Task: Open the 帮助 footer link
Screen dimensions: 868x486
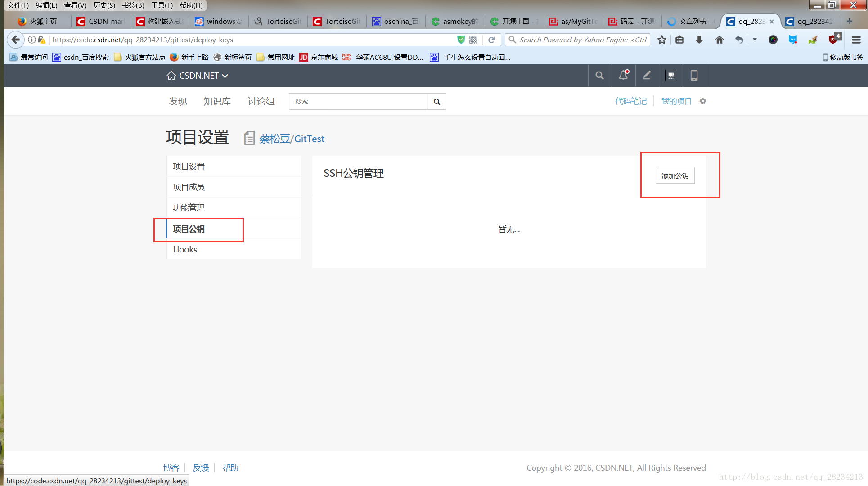Action: point(230,468)
